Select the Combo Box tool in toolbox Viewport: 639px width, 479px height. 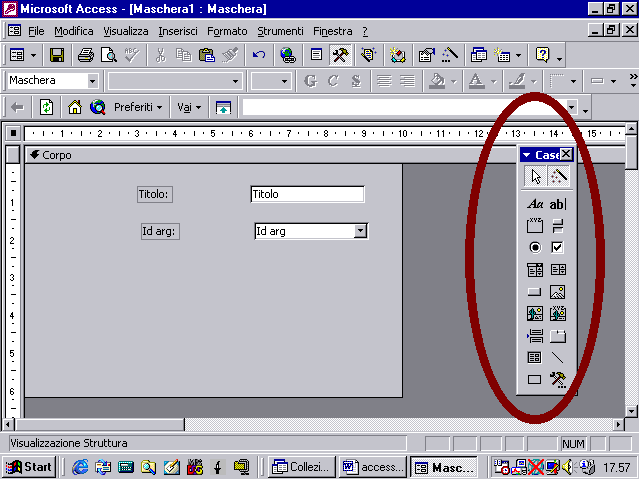(535, 269)
